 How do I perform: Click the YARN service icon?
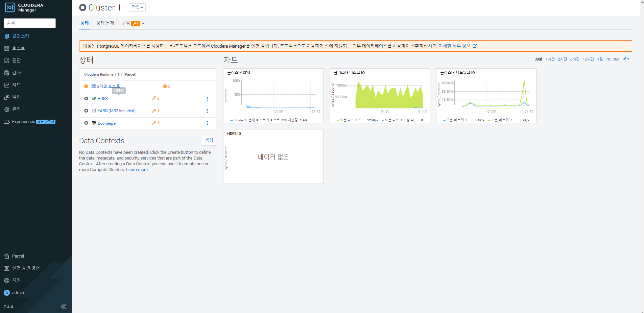pyautogui.click(x=94, y=111)
